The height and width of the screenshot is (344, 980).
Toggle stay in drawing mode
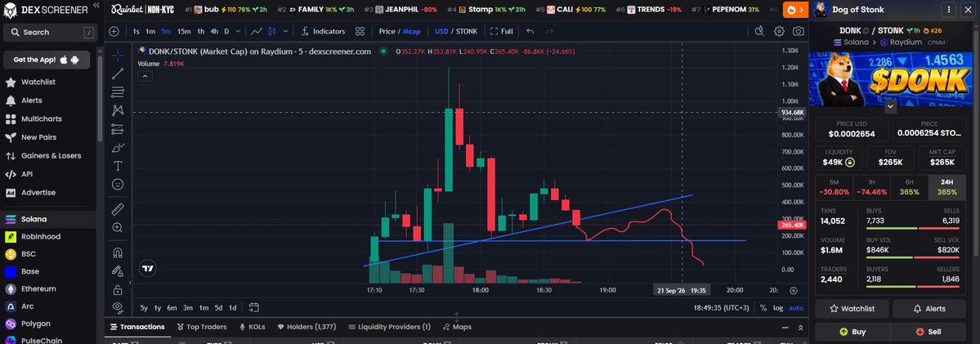pos(118,271)
